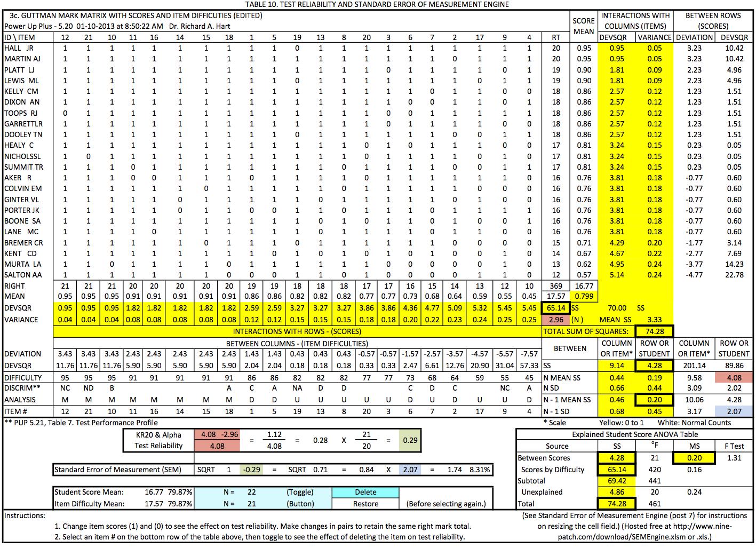Click the ANALYSIS row label
756x548 pixels.
[x=20, y=400]
